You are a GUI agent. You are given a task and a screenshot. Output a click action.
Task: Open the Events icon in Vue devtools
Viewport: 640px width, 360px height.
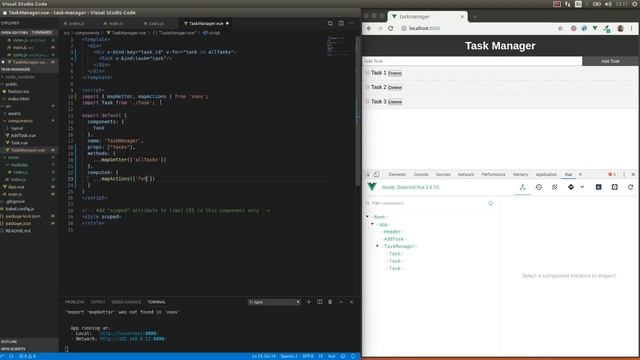click(x=554, y=187)
